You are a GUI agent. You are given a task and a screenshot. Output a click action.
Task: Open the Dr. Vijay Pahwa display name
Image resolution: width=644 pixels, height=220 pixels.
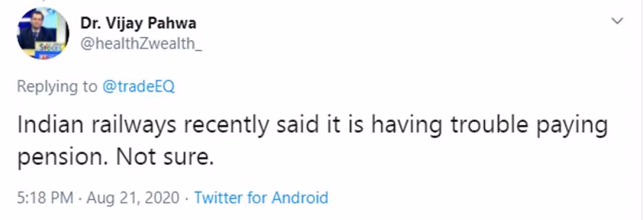(138, 23)
